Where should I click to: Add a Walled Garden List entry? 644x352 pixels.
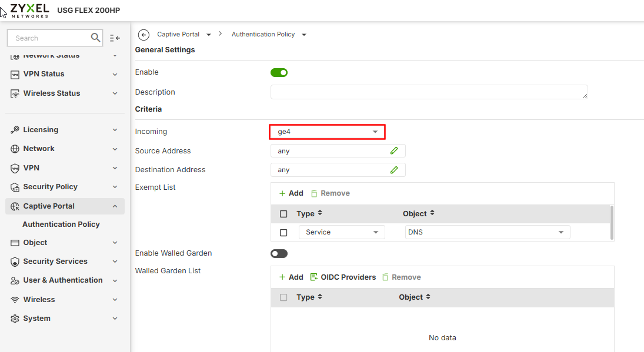tap(291, 277)
